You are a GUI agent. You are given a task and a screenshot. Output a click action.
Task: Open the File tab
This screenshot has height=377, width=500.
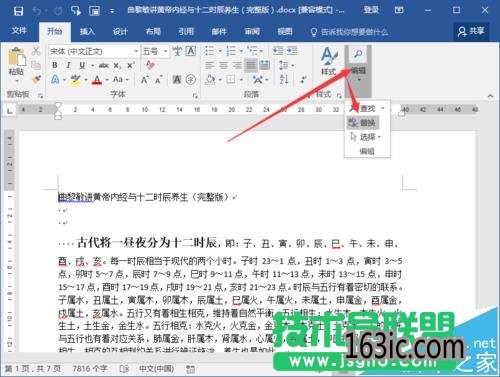(19, 31)
